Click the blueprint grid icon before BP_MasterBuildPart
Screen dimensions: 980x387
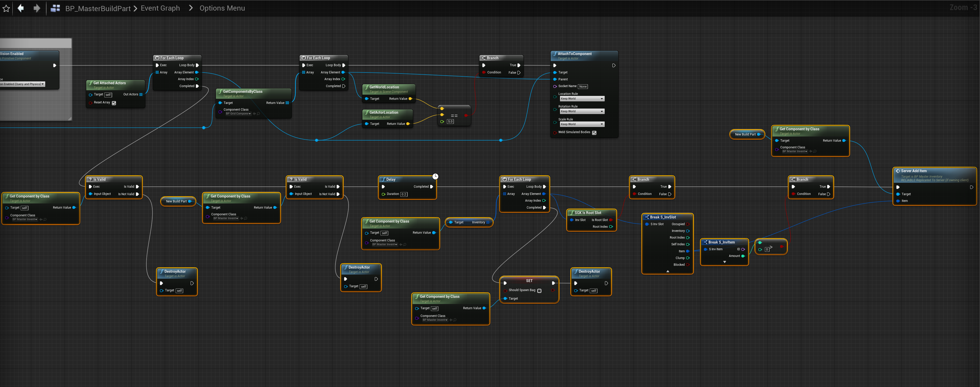pyautogui.click(x=56, y=8)
